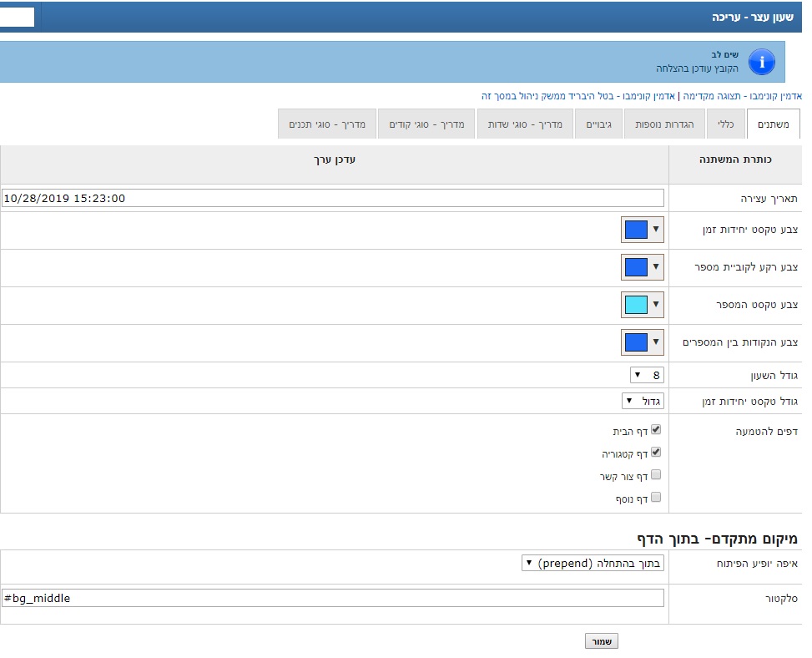
Task: Click the blue info icon in notice
Action: [762, 62]
